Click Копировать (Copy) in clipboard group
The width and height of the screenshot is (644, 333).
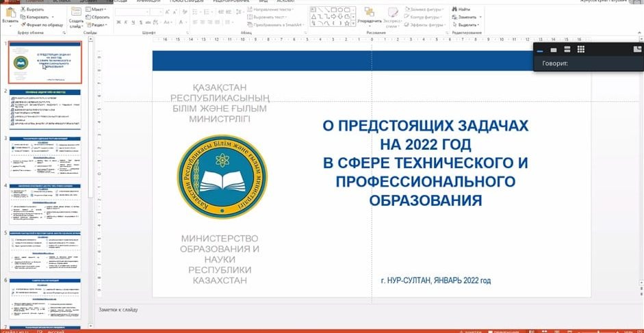point(34,17)
